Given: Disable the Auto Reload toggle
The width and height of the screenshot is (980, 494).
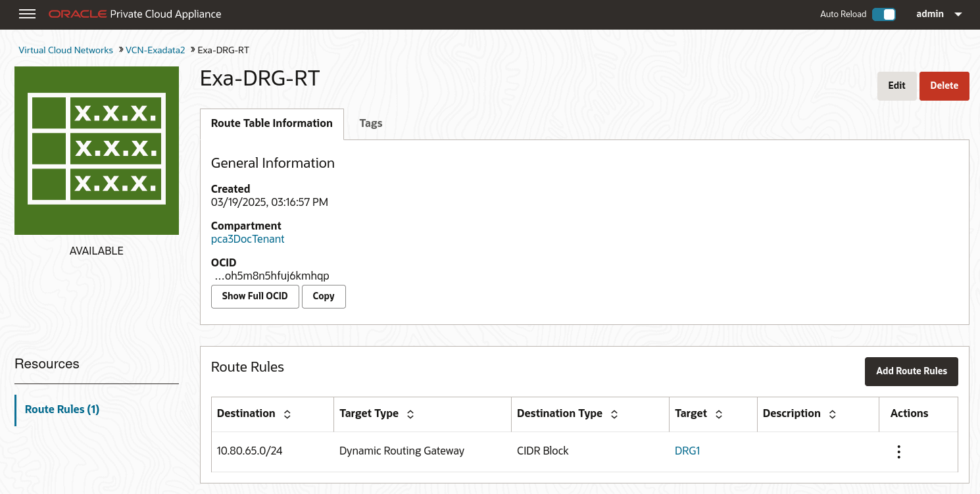Looking at the screenshot, I should point(884,13).
